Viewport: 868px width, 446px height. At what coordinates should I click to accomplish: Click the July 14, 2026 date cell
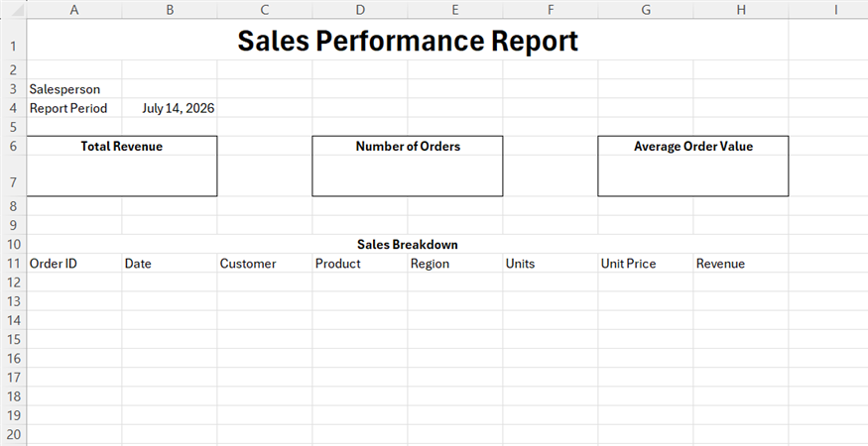pyautogui.click(x=170, y=108)
